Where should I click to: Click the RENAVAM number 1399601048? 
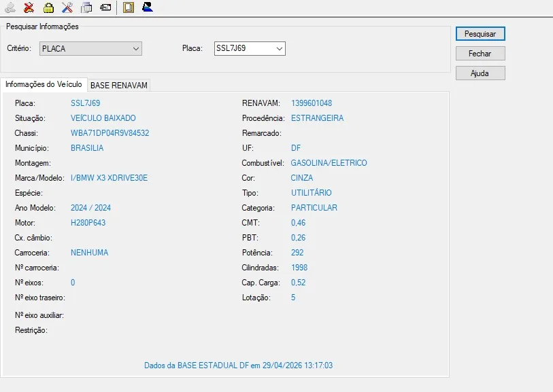click(312, 103)
